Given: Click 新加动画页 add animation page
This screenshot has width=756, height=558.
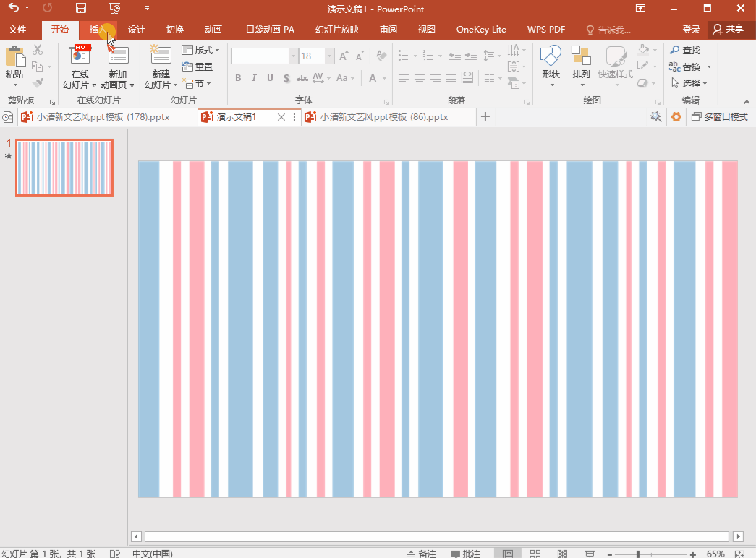Looking at the screenshot, I should [x=118, y=67].
